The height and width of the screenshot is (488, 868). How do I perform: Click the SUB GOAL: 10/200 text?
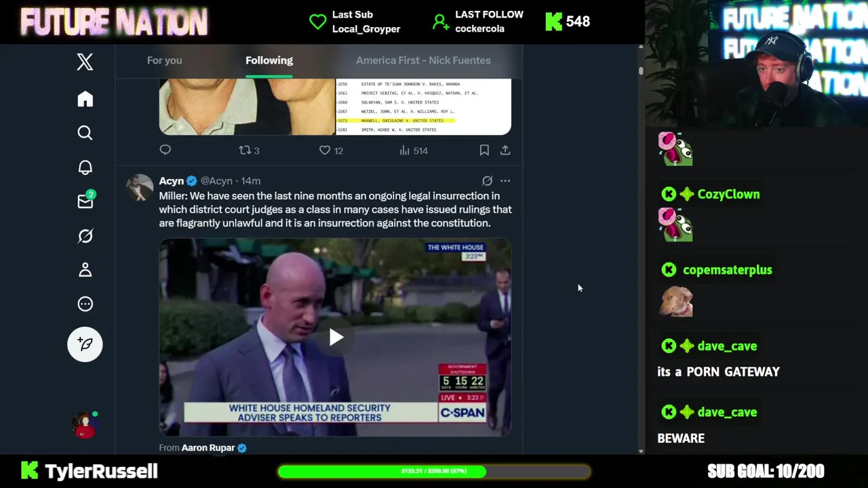tap(766, 471)
